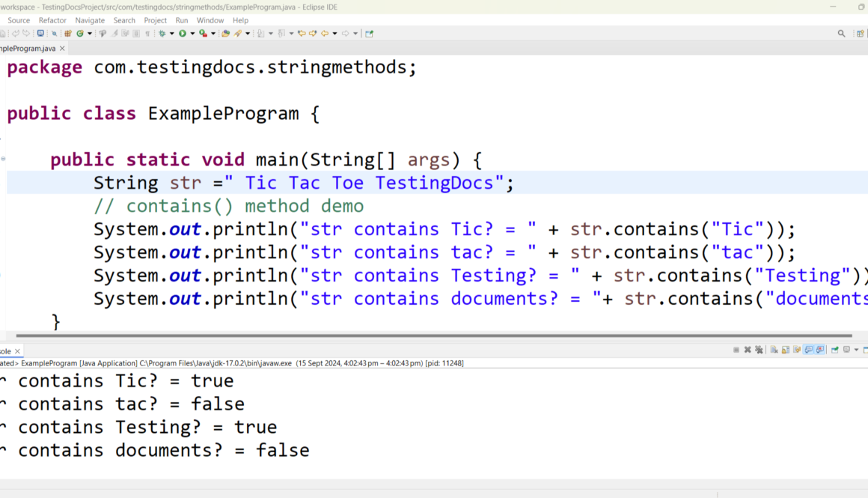Viewport: 868px width, 498px height.
Task: Close the Console view tab
Action: pyautogui.click(x=18, y=351)
